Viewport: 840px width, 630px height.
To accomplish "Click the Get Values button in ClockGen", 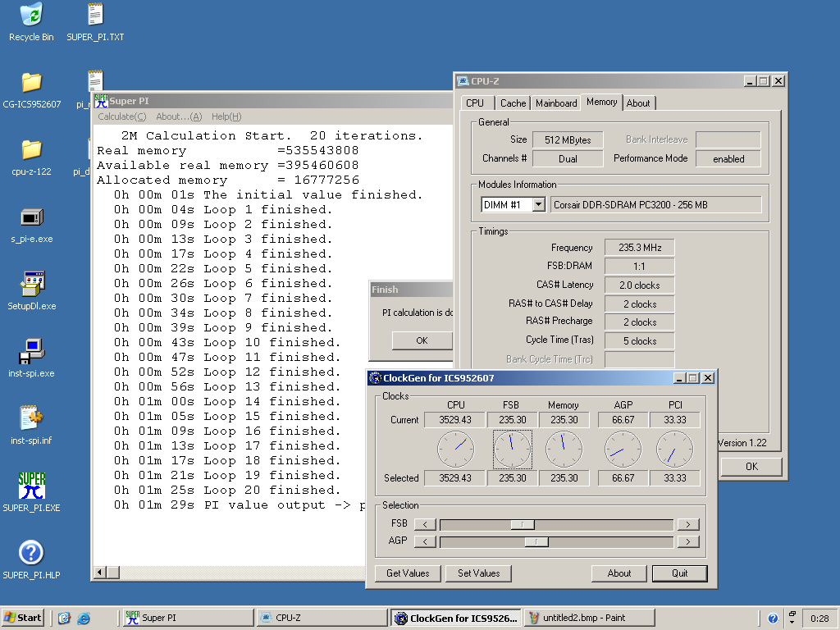I will (x=408, y=573).
